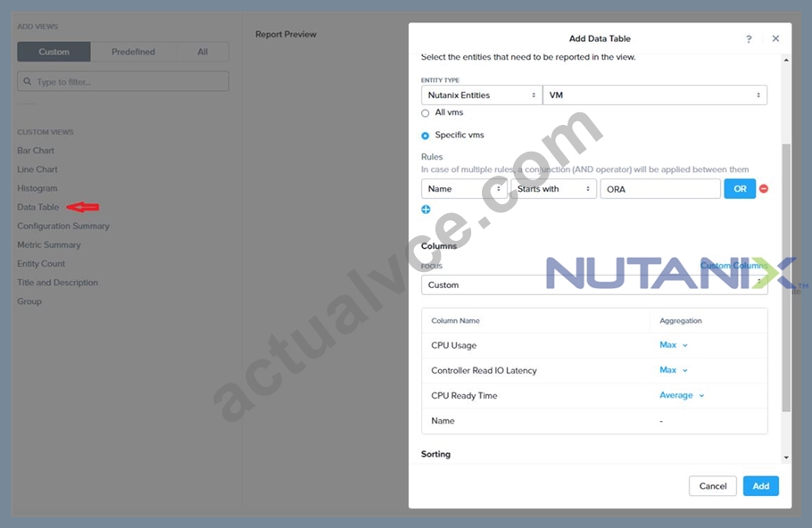This screenshot has width=812, height=528.
Task: Click the Report Preview heading
Action: click(286, 34)
